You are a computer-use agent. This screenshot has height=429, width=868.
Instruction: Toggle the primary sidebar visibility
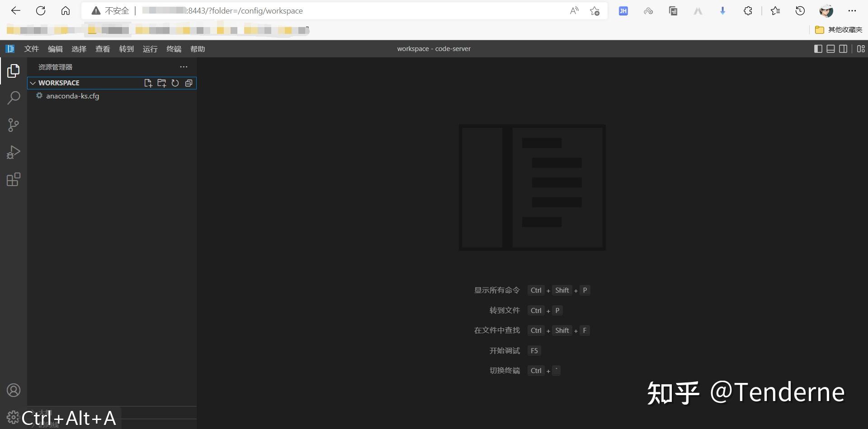(x=818, y=49)
